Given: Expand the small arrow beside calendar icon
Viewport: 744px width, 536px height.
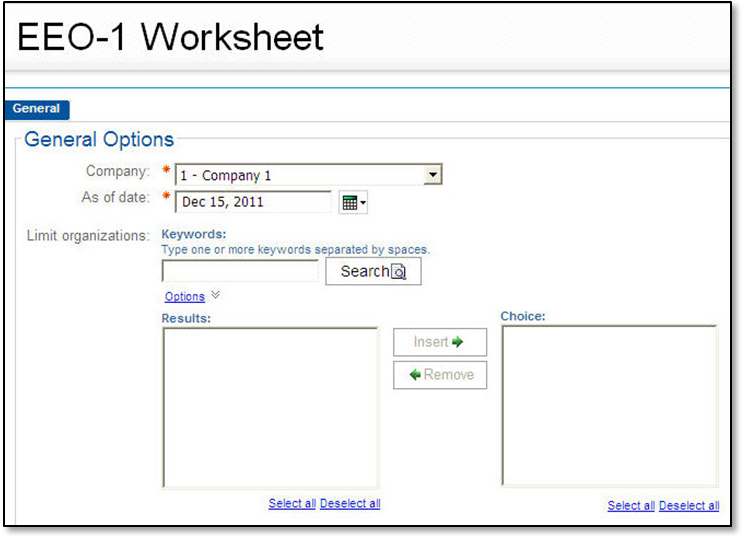Looking at the screenshot, I should tap(363, 204).
